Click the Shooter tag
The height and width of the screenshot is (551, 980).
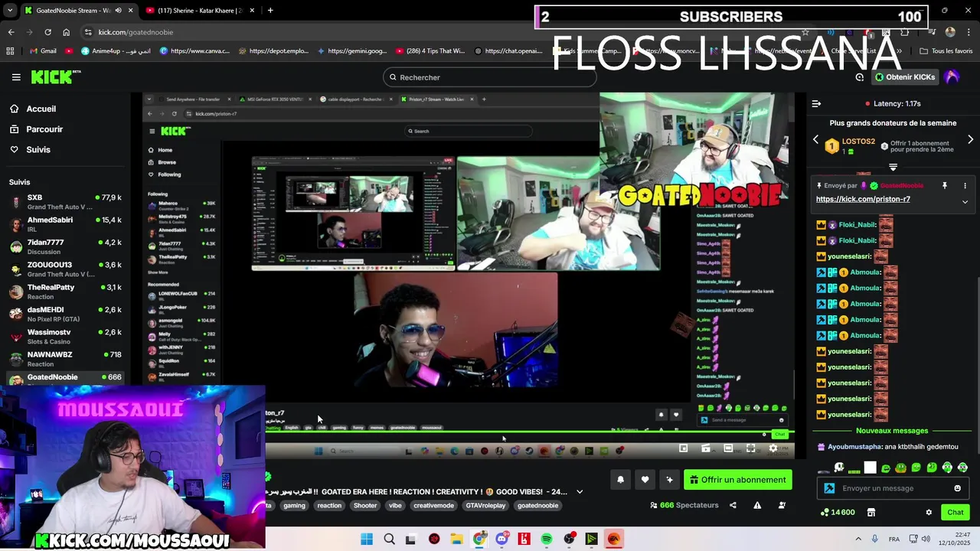click(x=365, y=506)
